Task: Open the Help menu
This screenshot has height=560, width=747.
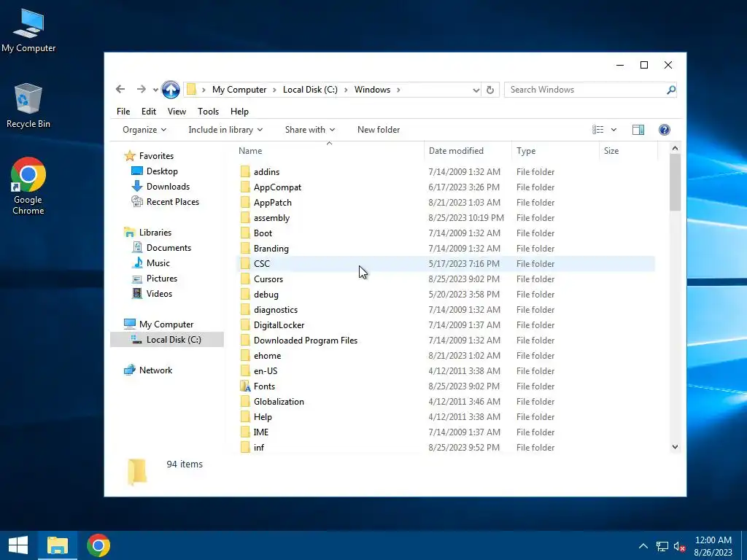Action: (x=239, y=112)
